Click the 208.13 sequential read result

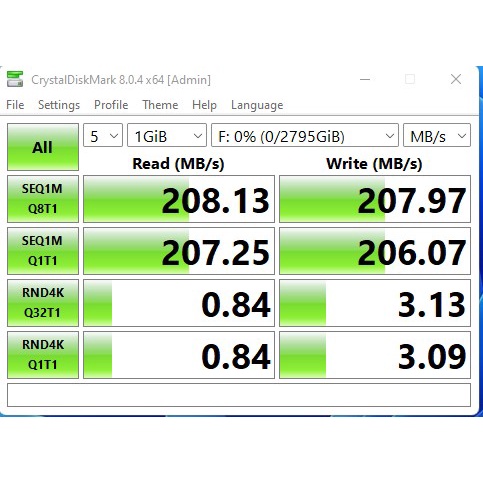179,199
